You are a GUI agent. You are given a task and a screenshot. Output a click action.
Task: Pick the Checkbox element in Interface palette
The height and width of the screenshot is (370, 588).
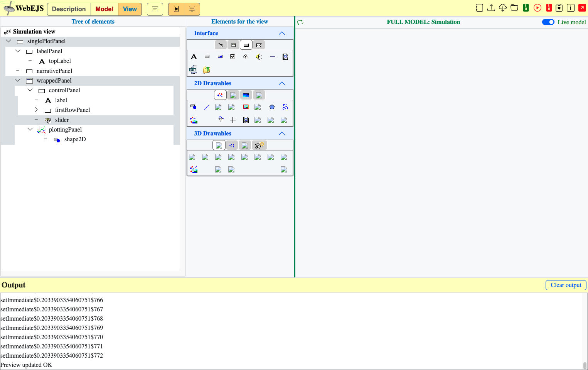(x=233, y=57)
